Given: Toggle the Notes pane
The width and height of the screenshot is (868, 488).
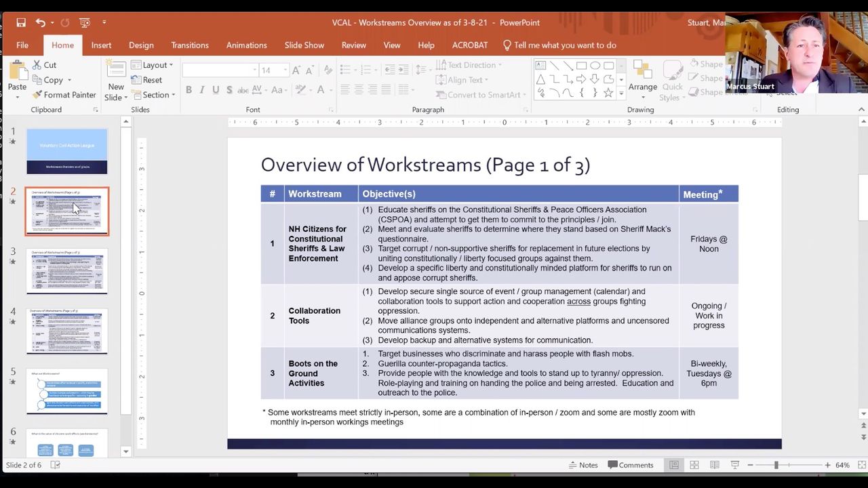Looking at the screenshot, I should pyautogui.click(x=583, y=465).
